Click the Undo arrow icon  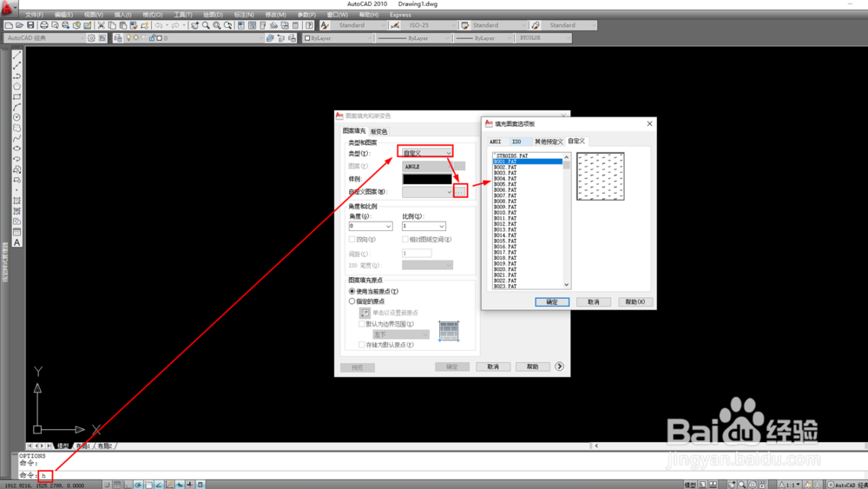click(159, 25)
